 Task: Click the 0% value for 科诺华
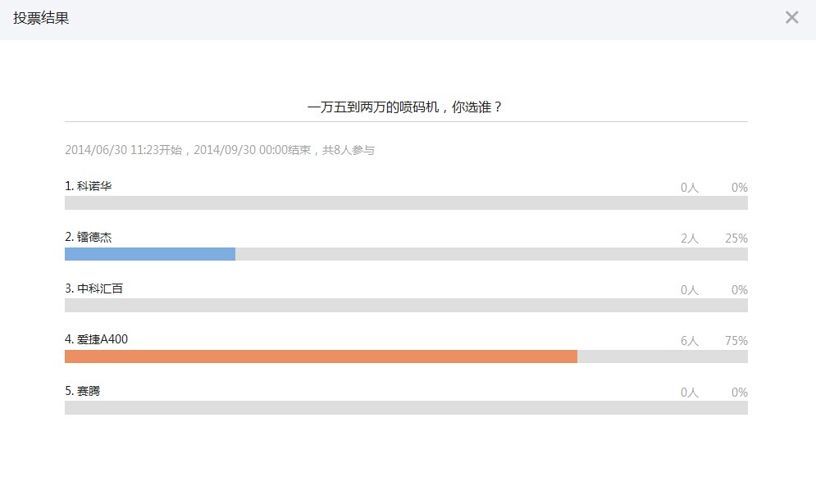click(x=739, y=188)
